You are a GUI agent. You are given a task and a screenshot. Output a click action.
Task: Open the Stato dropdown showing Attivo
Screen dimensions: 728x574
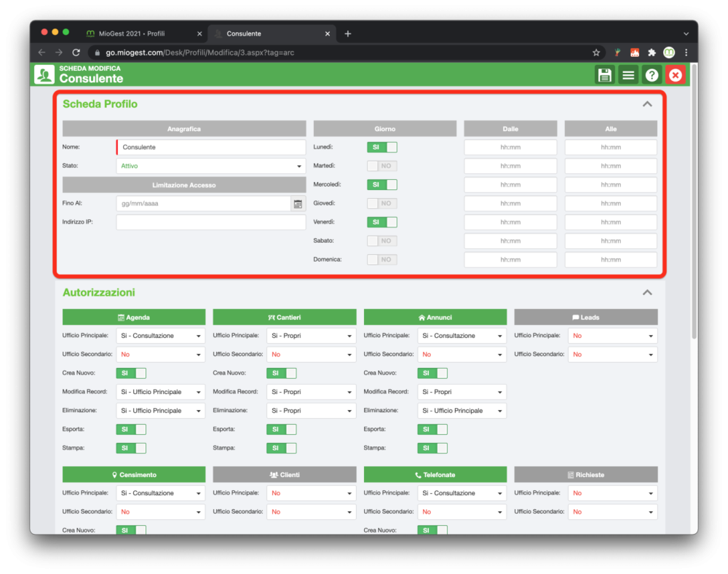211,166
